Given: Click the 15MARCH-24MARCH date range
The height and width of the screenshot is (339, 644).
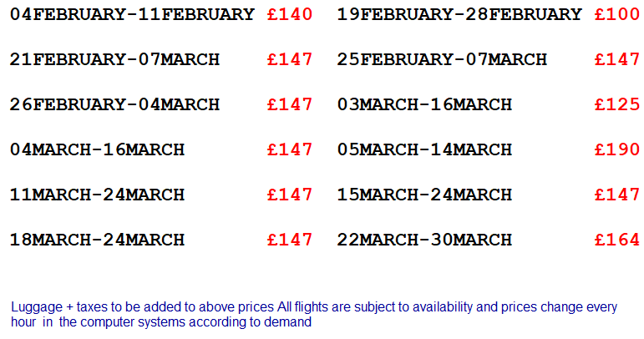Looking at the screenshot, I should (x=424, y=195).
